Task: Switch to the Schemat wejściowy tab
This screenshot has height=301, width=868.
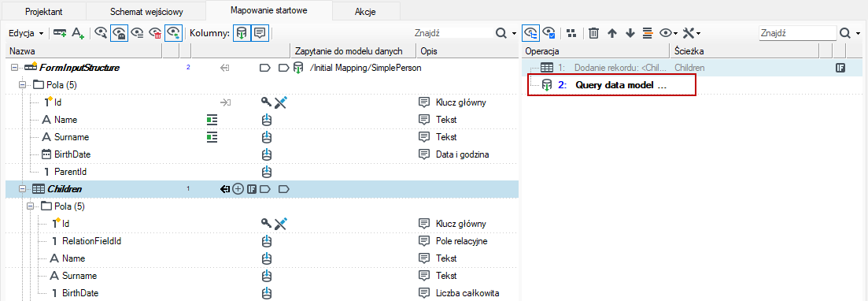Action: 146,11
